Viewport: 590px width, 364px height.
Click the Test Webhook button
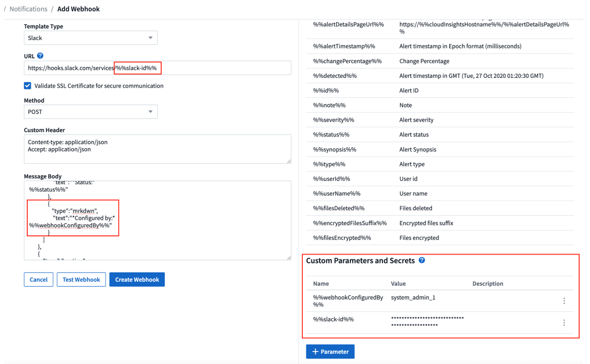81,279
